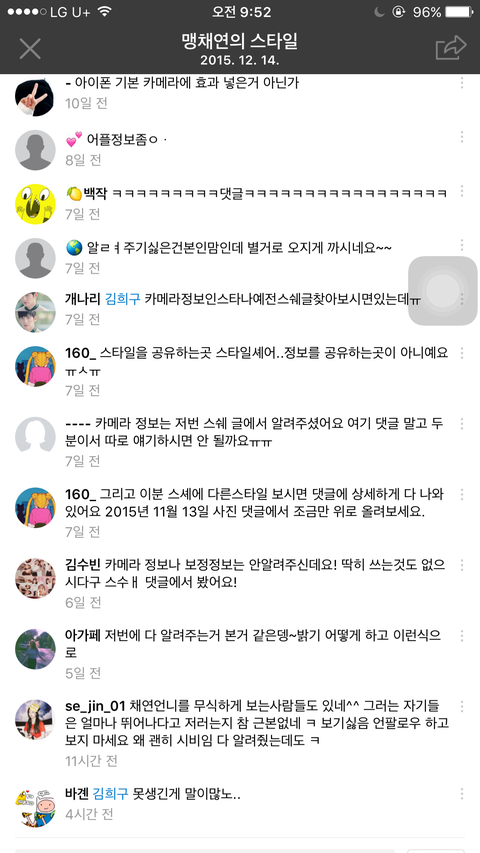Open options menu for 어플정보좀 comment
Image resolution: width=480 pixels, height=853 pixels.
click(461, 137)
